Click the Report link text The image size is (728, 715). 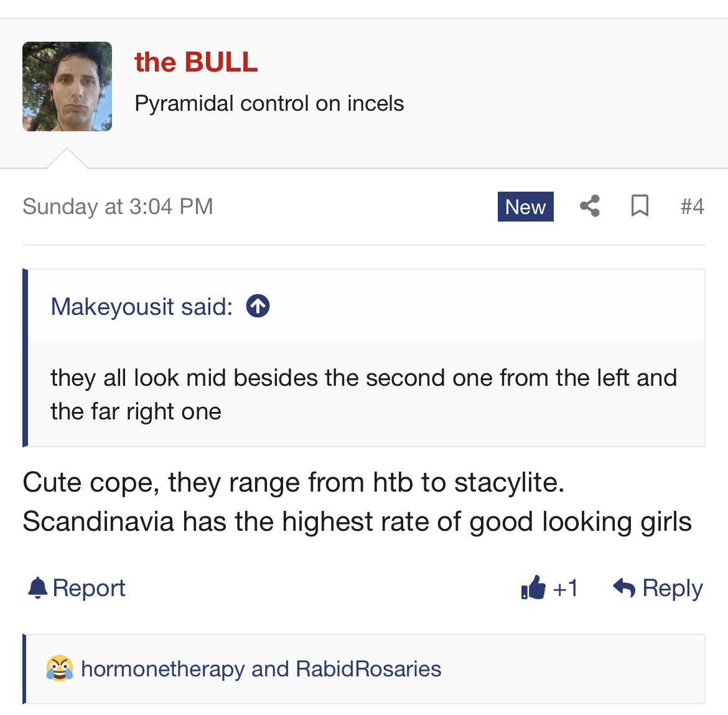tap(89, 588)
